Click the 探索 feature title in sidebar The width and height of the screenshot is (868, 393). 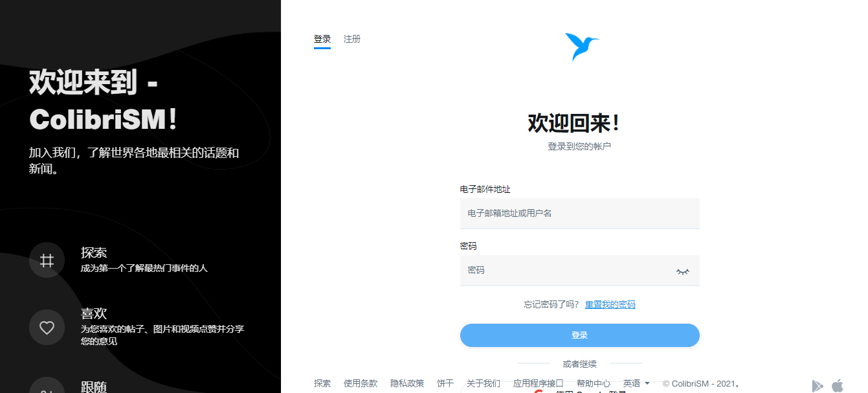(94, 253)
